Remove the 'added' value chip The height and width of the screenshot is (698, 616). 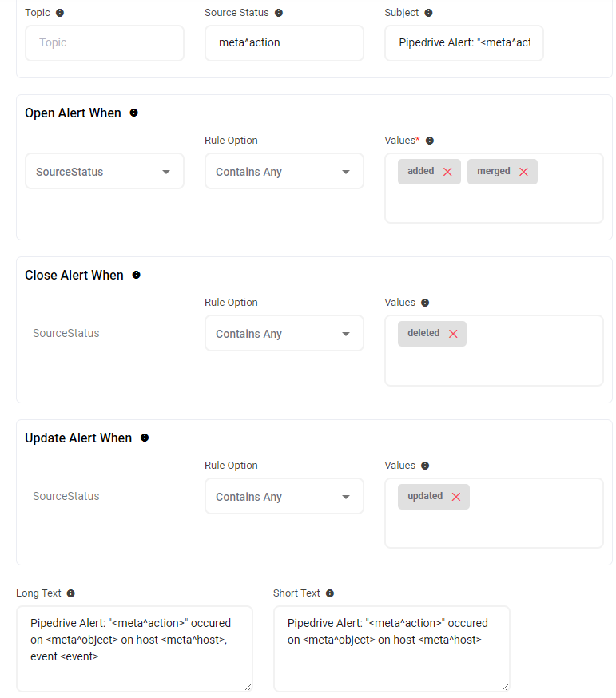tap(447, 172)
